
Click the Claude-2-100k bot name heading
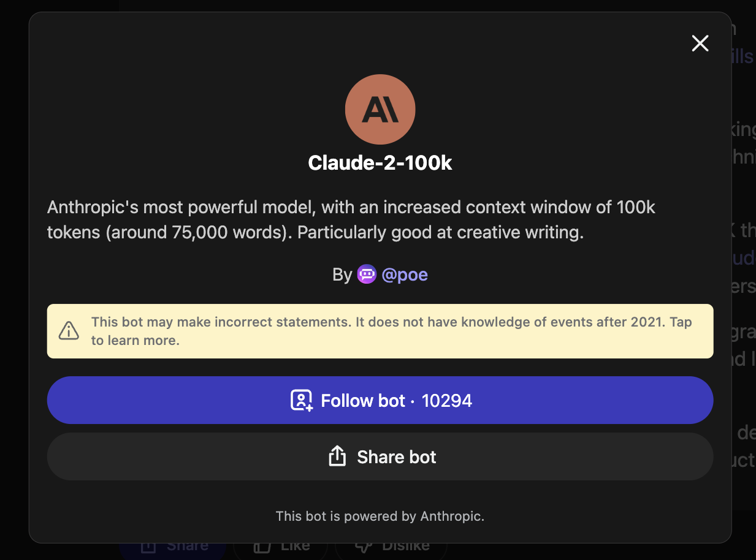pyautogui.click(x=380, y=163)
